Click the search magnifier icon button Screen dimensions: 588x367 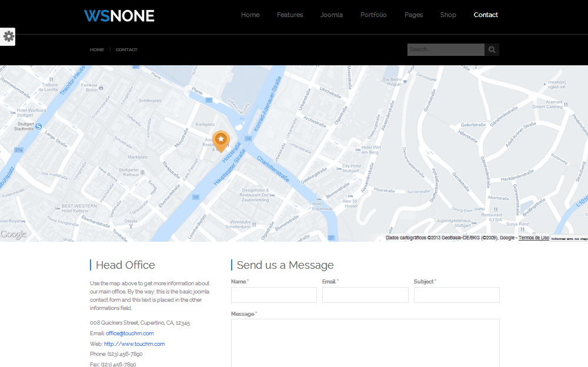[x=492, y=50]
